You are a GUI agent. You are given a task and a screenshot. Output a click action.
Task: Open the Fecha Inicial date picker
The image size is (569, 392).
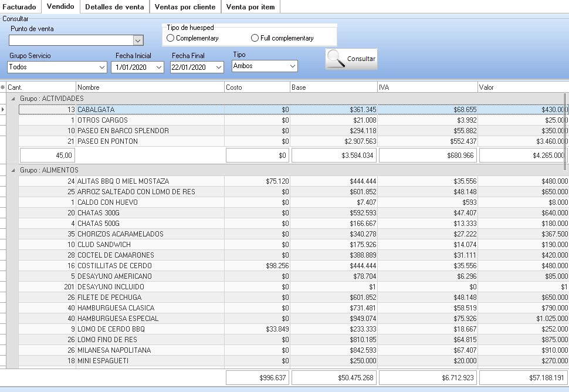159,67
